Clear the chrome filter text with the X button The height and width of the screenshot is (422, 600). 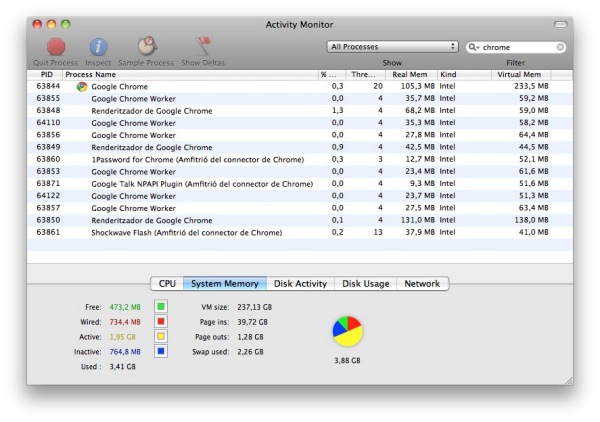point(560,47)
